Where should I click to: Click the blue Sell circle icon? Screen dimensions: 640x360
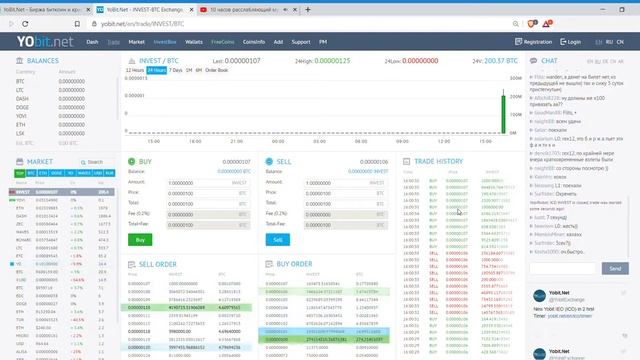269,162
